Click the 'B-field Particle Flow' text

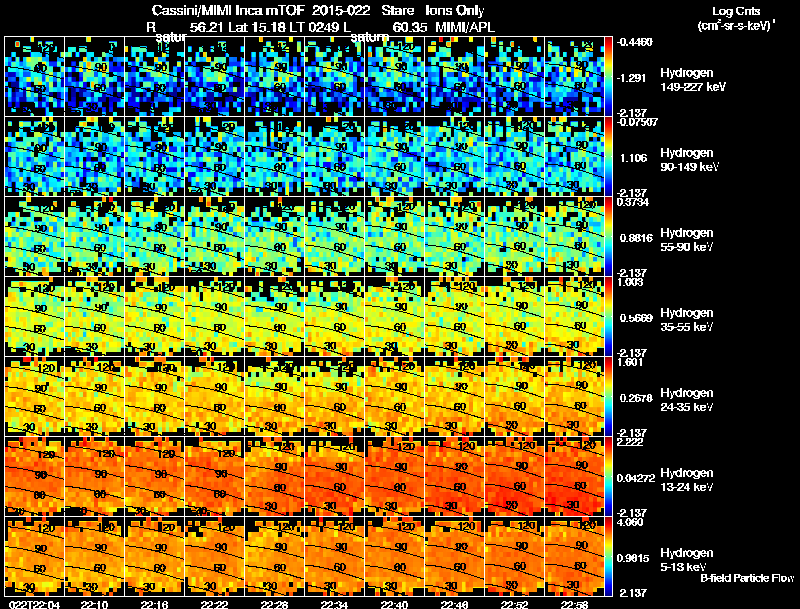[x=747, y=578]
